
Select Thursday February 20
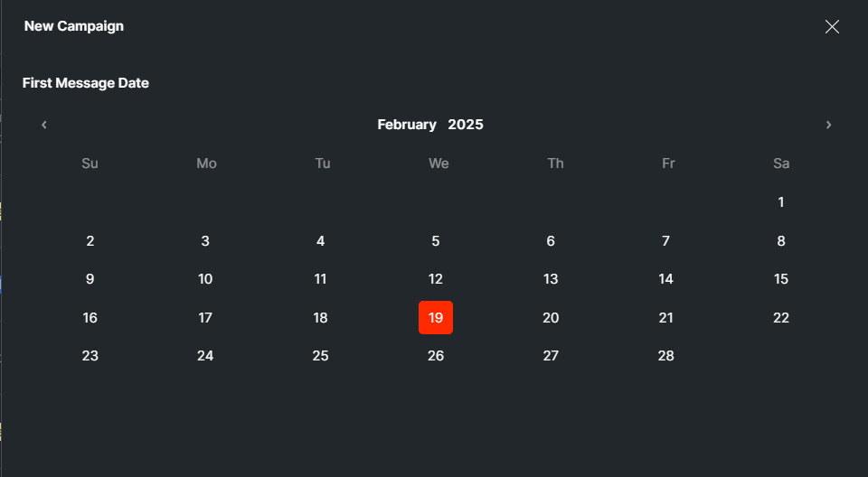coord(551,318)
